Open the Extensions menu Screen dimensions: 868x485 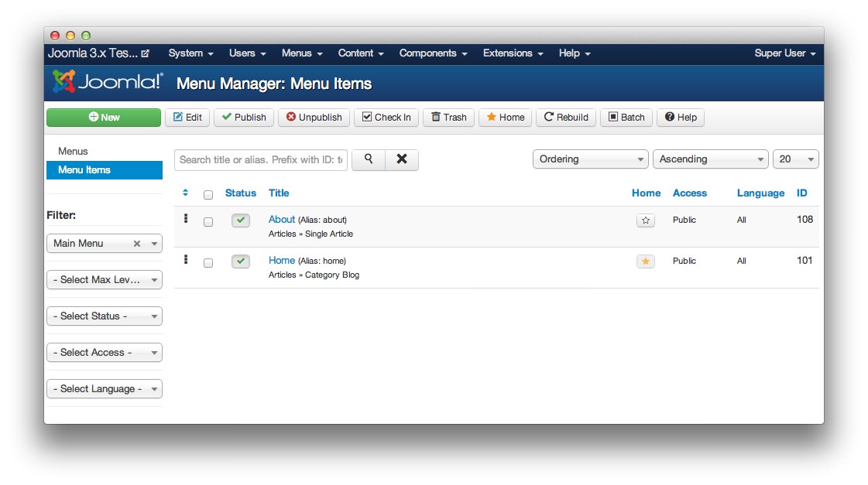pyautogui.click(x=512, y=53)
